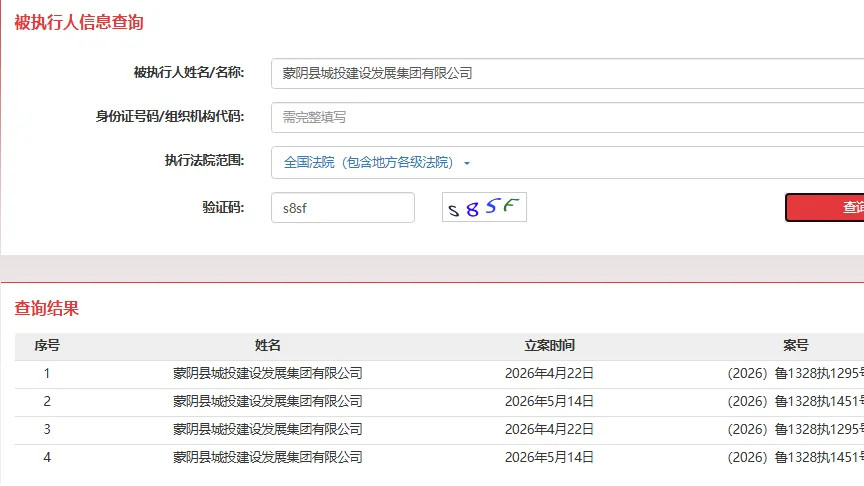The image size is (864, 486).
Task: Open the 执行法院范围 dropdown
Action: point(568,163)
